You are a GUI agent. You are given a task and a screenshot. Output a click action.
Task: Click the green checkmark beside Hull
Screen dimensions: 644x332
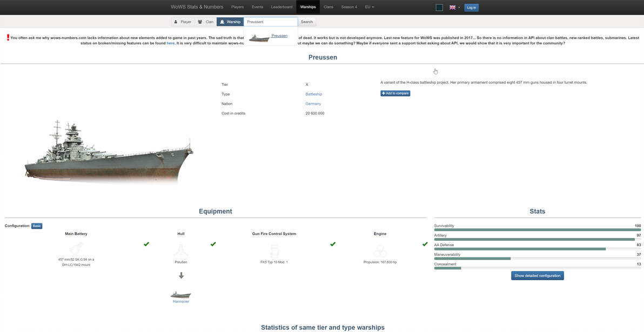tap(213, 244)
